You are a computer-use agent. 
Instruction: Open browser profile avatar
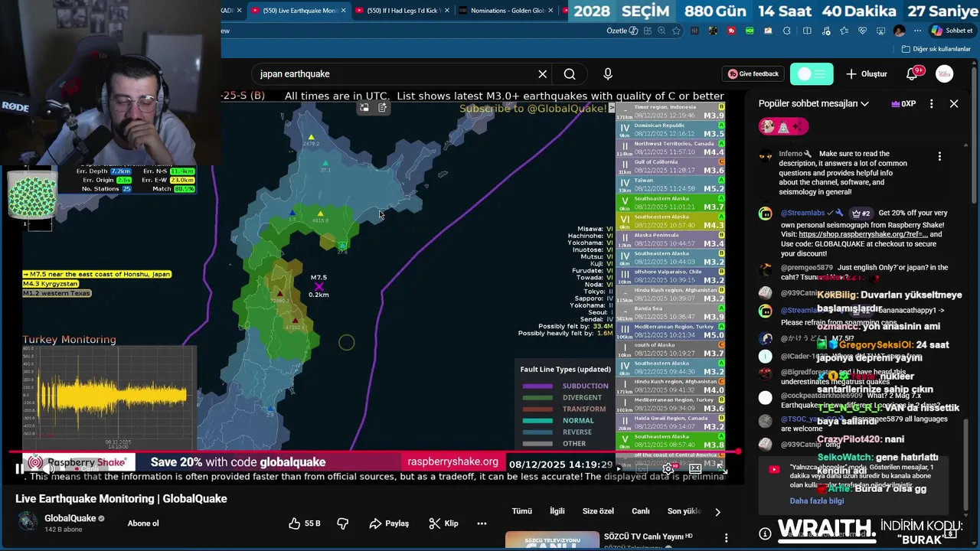[x=899, y=31]
